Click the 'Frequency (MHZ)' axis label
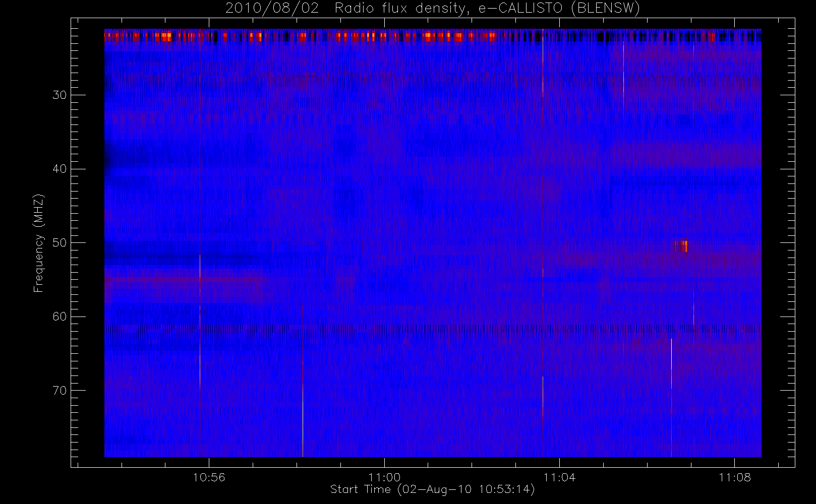This screenshot has width=816, height=504. click(39, 243)
